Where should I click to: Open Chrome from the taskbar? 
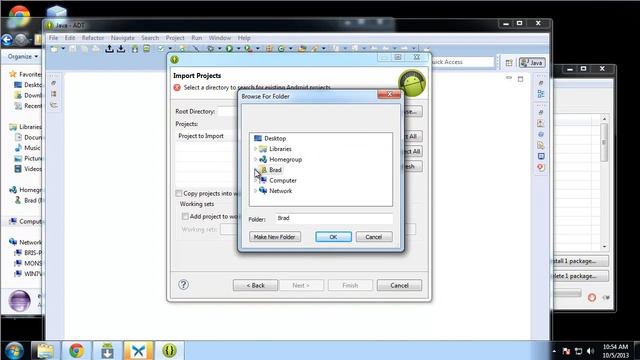point(76,351)
